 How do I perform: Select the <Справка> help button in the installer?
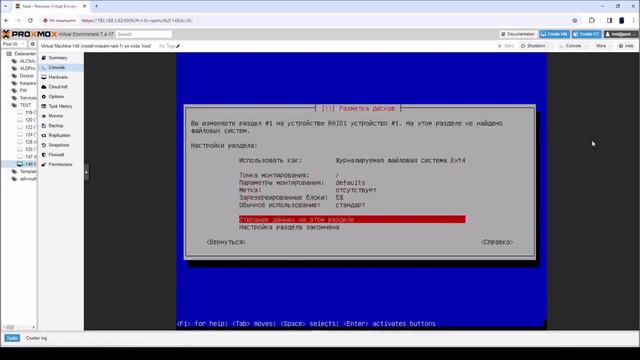click(497, 242)
